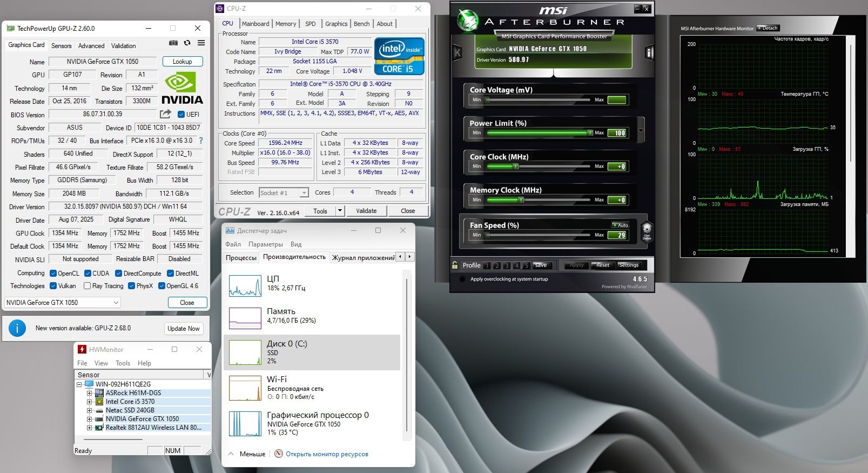This screenshot has height=473, width=868.
Task: Click the Reset button in Afterburner
Action: click(x=603, y=265)
